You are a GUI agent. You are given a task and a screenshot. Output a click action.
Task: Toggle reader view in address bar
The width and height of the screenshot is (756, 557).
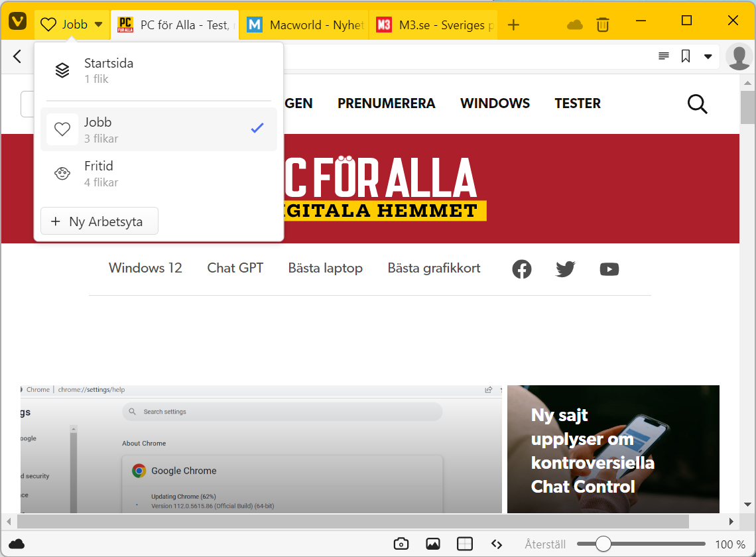pyautogui.click(x=663, y=56)
